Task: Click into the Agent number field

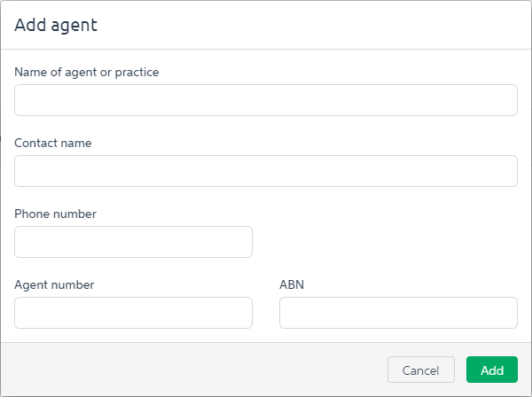Action: point(133,313)
